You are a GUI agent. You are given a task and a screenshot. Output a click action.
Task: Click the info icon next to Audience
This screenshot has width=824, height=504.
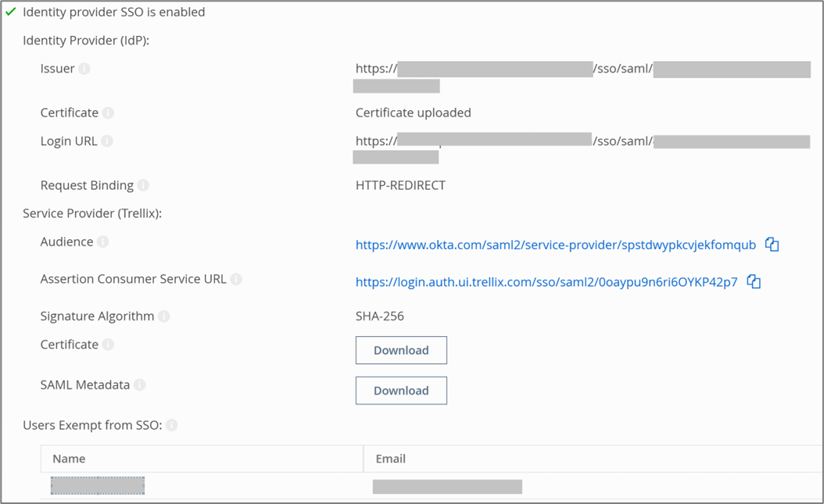coord(102,242)
